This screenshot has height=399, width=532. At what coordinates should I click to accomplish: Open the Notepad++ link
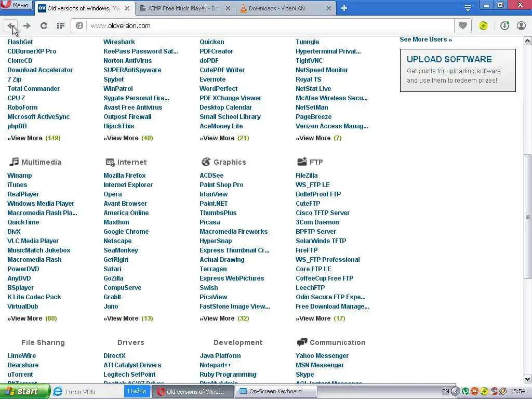(x=216, y=365)
